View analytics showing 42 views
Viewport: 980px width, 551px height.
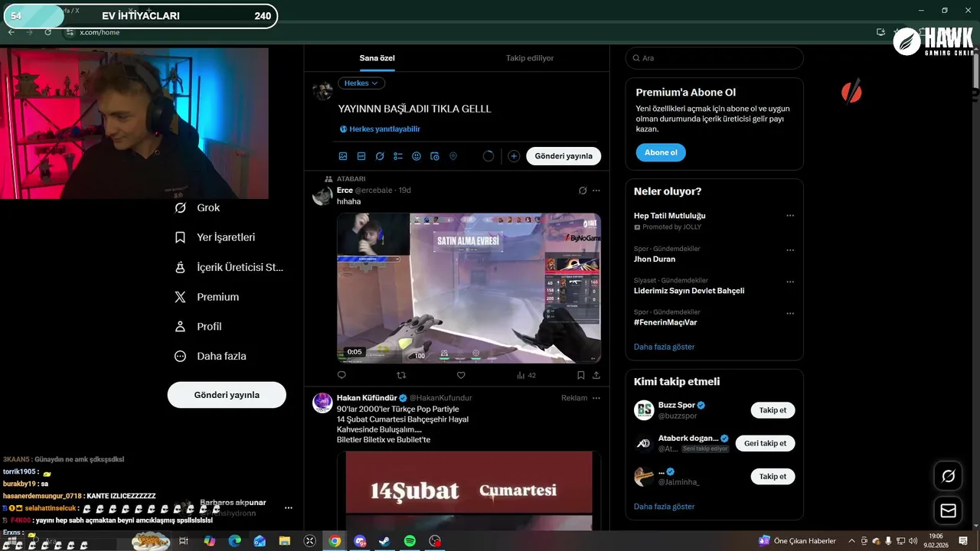(x=526, y=375)
